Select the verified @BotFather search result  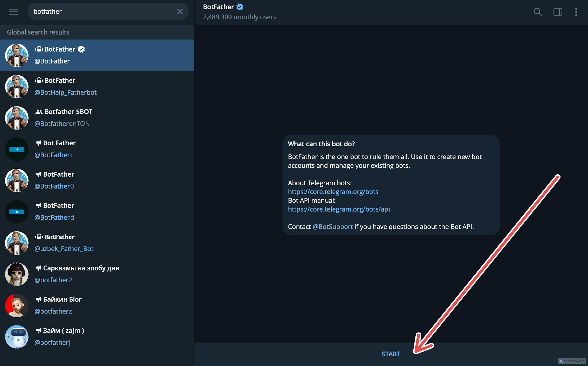click(x=97, y=55)
